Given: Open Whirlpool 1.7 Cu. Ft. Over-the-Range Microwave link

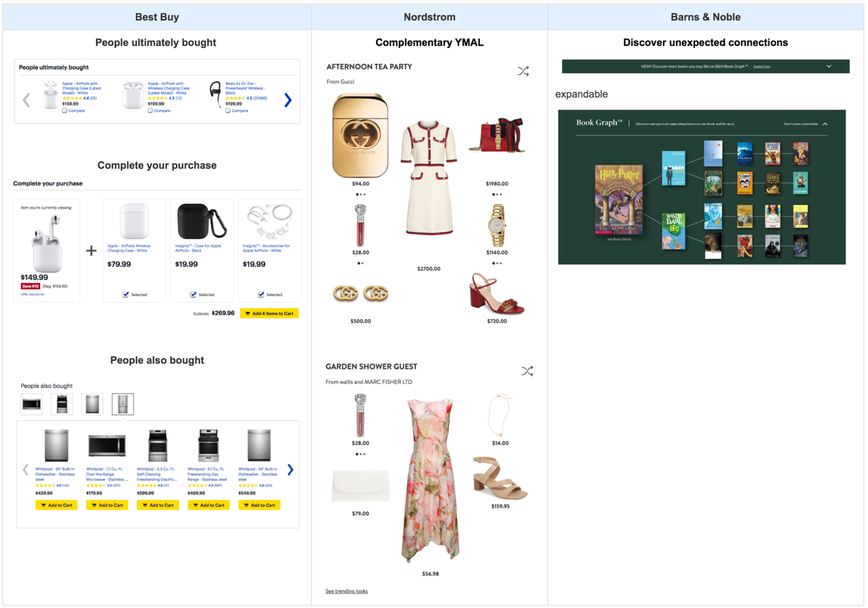Looking at the screenshot, I should coord(107,474).
